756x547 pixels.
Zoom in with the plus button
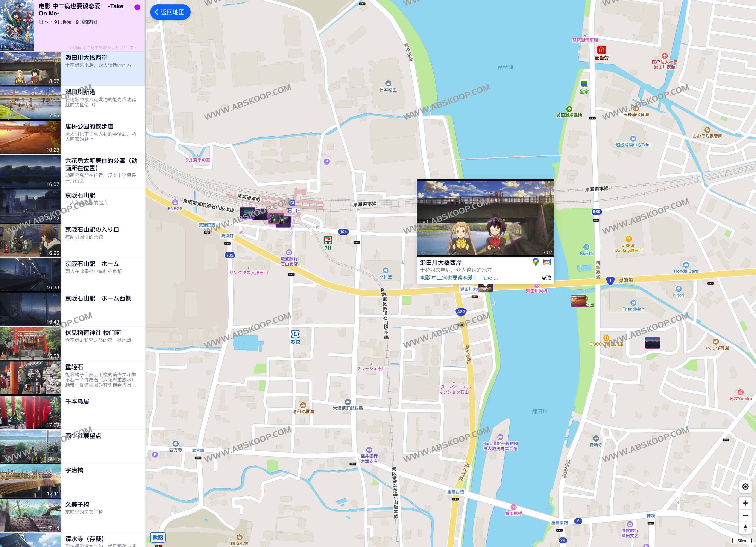(745, 503)
